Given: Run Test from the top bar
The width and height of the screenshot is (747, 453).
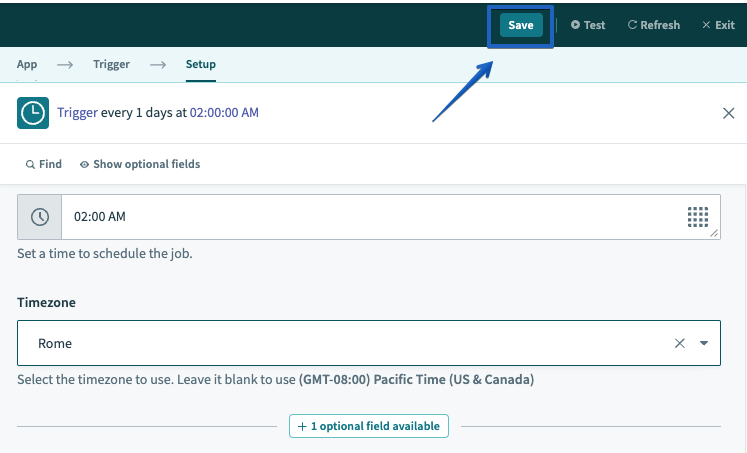Looking at the screenshot, I should click(x=588, y=25).
